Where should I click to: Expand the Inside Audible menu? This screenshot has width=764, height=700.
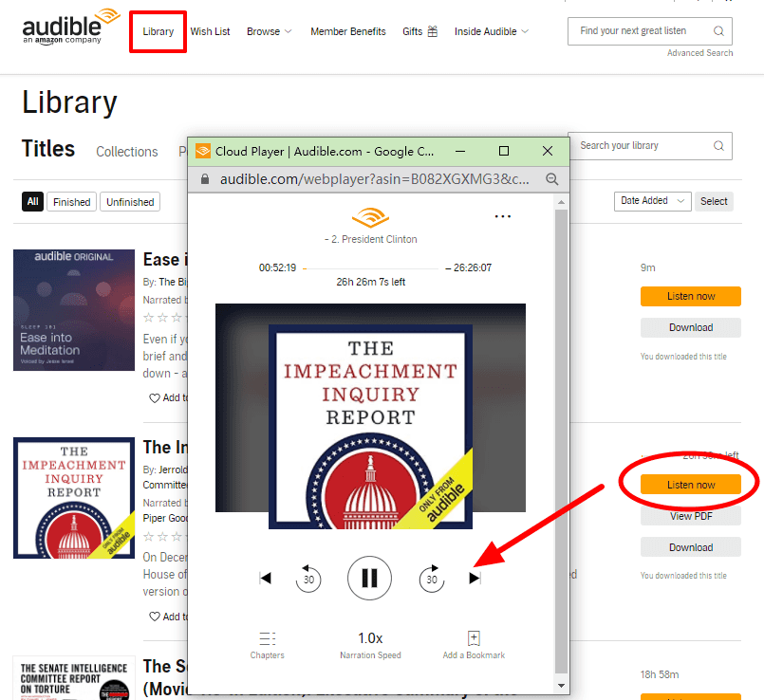click(x=492, y=31)
